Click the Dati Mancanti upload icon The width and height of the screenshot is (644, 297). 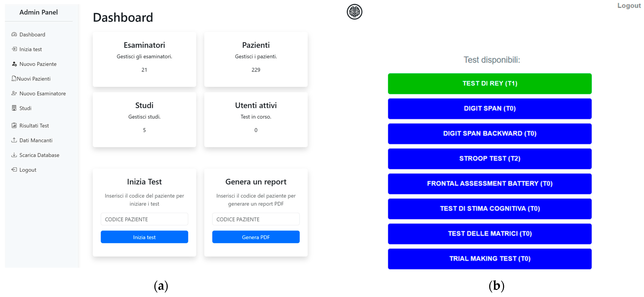point(14,140)
